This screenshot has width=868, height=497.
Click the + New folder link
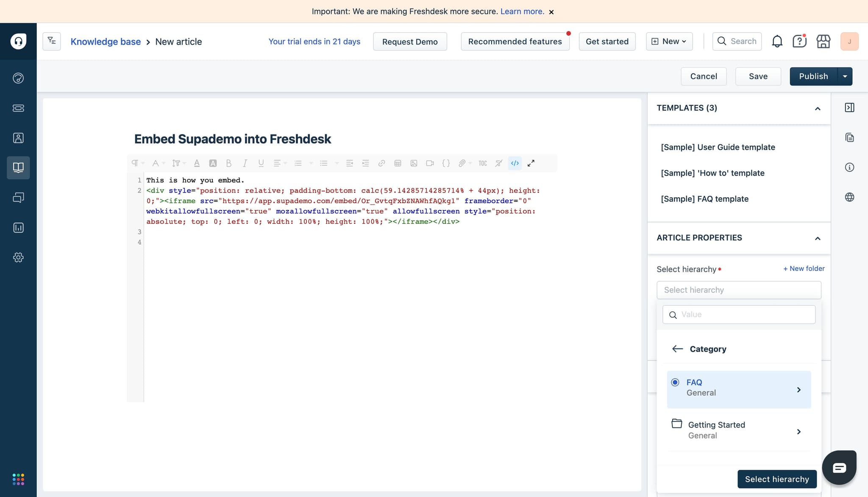click(x=804, y=268)
